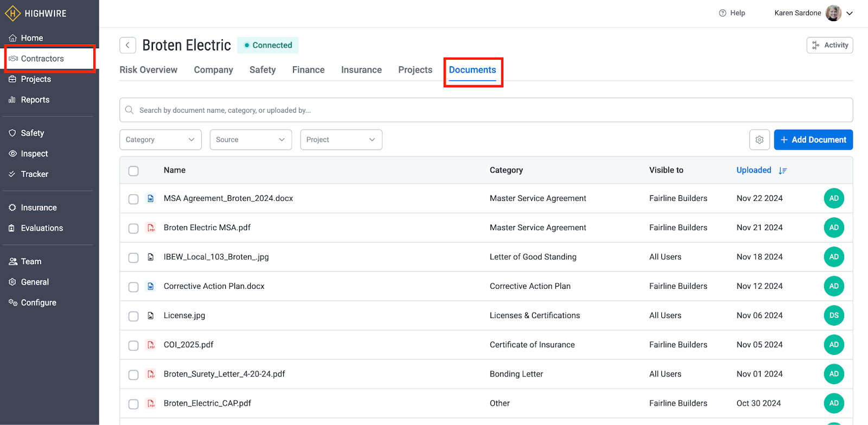The width and height of the screenshot is (868, 425).
Task: Open the Activity panel button
Action: (x=829, y=45)
